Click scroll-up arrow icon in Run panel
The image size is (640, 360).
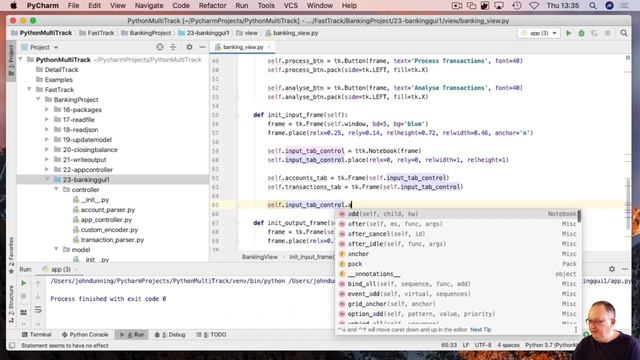coord(38,283)
